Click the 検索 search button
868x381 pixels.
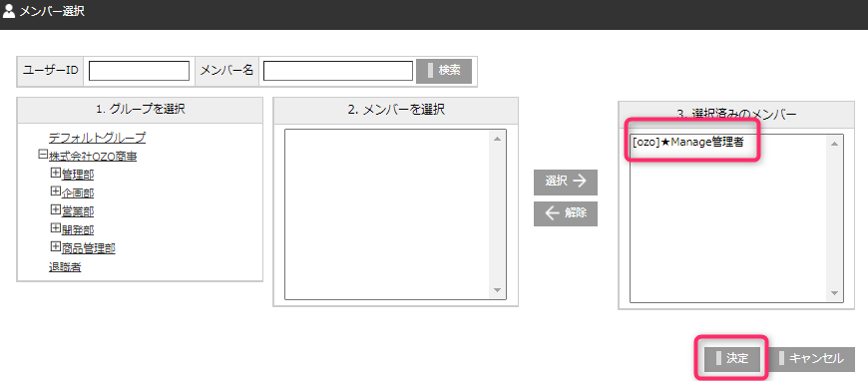[444, 71]
